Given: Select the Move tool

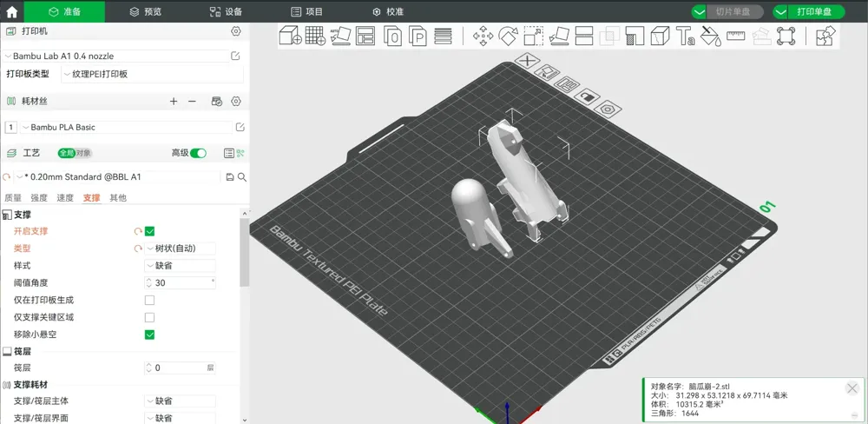Looking at the screenshot, I should [x=483, y=36].
